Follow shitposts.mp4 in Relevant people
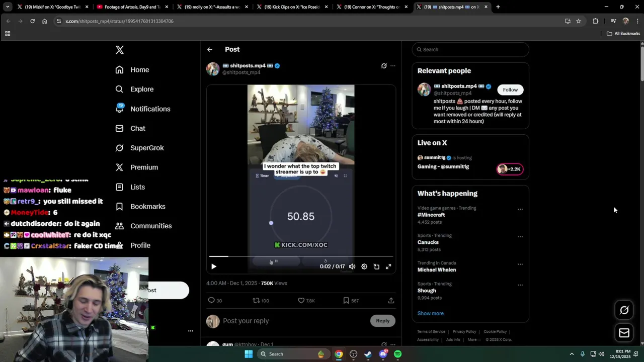 coord(510,89)
